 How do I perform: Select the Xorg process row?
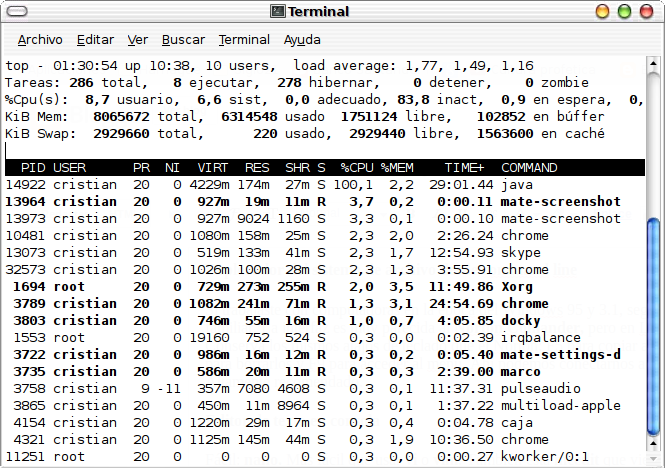point(325,286)
